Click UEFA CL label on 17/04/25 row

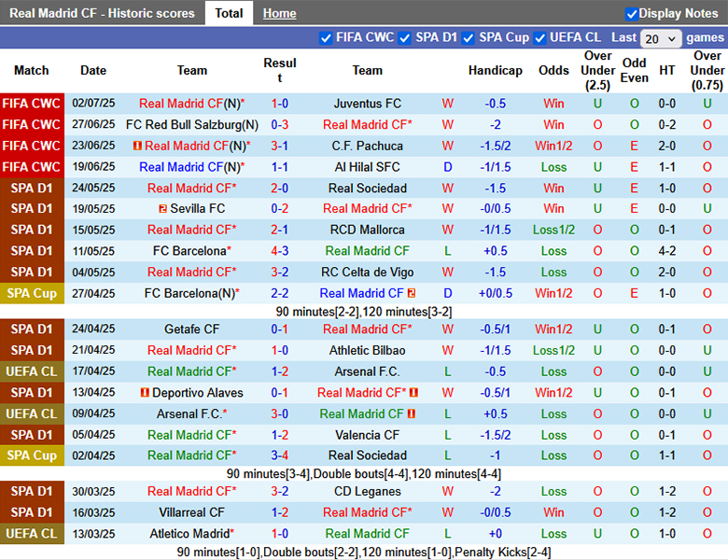(x=32, y=371)
